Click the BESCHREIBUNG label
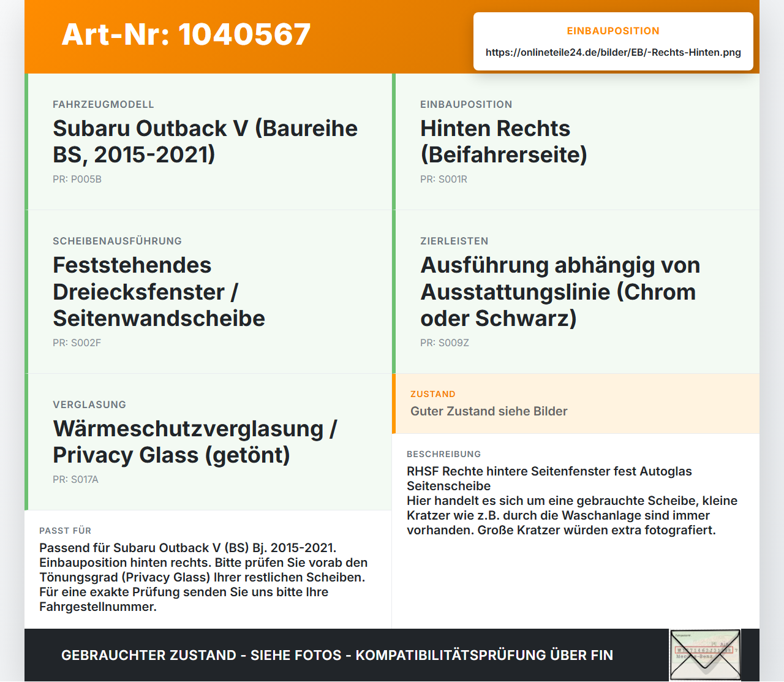The width and height of the screenshot is (784, 682). pyautogui.click(x=444, y=454)
